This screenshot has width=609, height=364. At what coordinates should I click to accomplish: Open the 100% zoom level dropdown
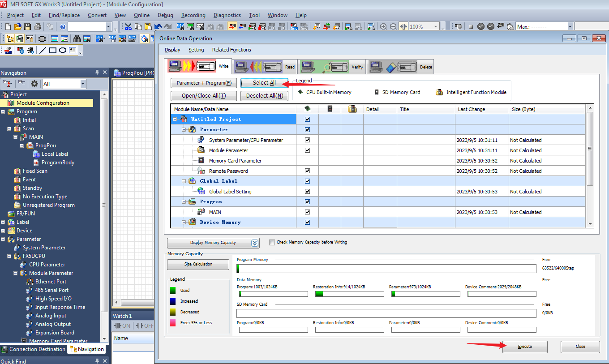(x=436, y=27)
